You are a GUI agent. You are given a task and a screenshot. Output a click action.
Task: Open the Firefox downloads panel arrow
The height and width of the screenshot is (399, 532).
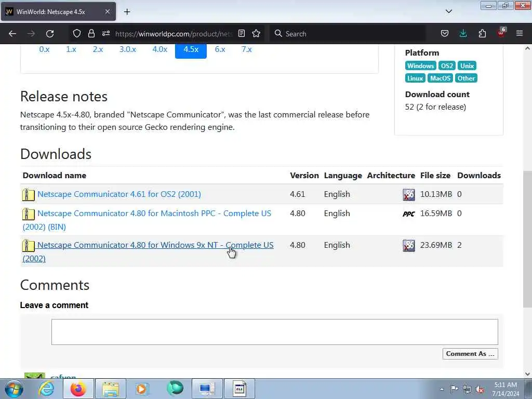(x=463, y=34)
